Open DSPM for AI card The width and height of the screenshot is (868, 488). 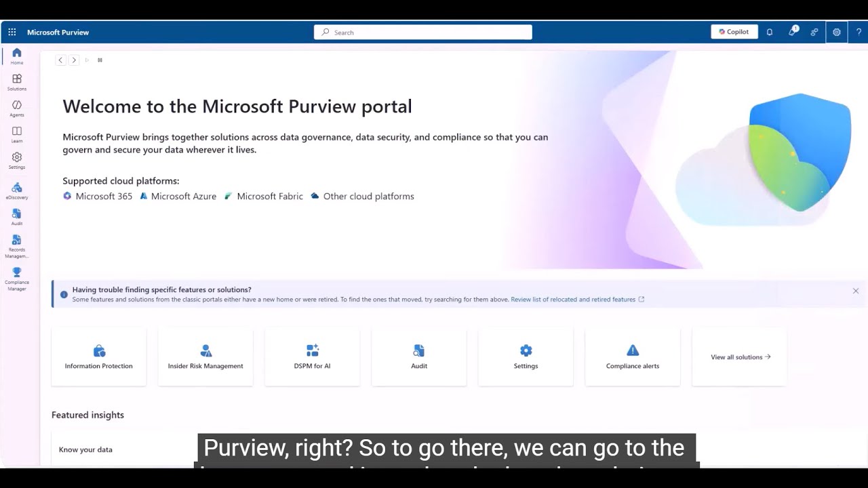tap(313, 357)
